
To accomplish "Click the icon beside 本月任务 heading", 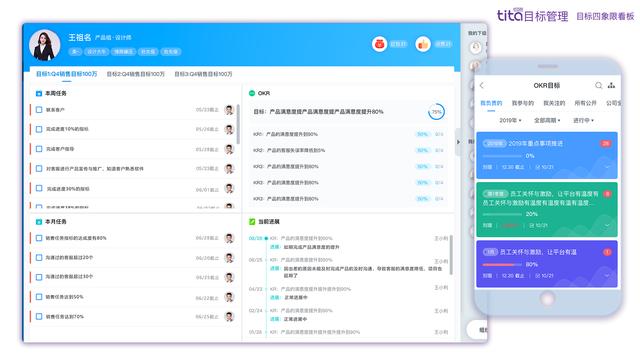I will [x=39, y=222].
